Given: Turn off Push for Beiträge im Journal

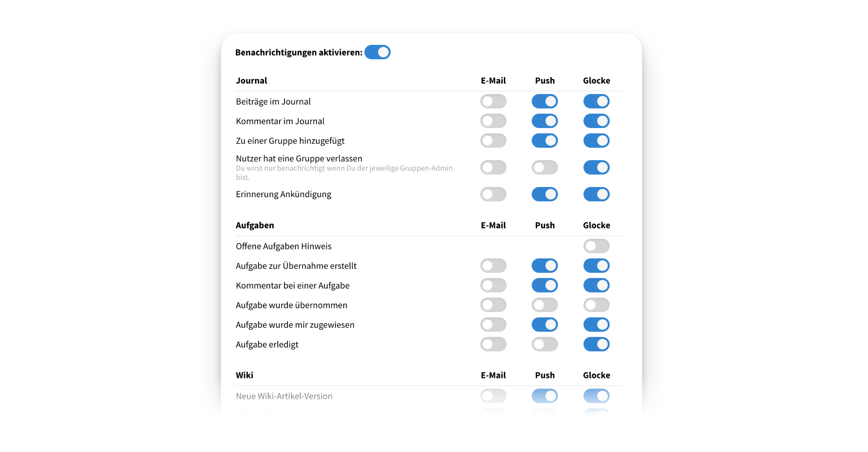Looking at the screenshot, I should coord(544,101).
